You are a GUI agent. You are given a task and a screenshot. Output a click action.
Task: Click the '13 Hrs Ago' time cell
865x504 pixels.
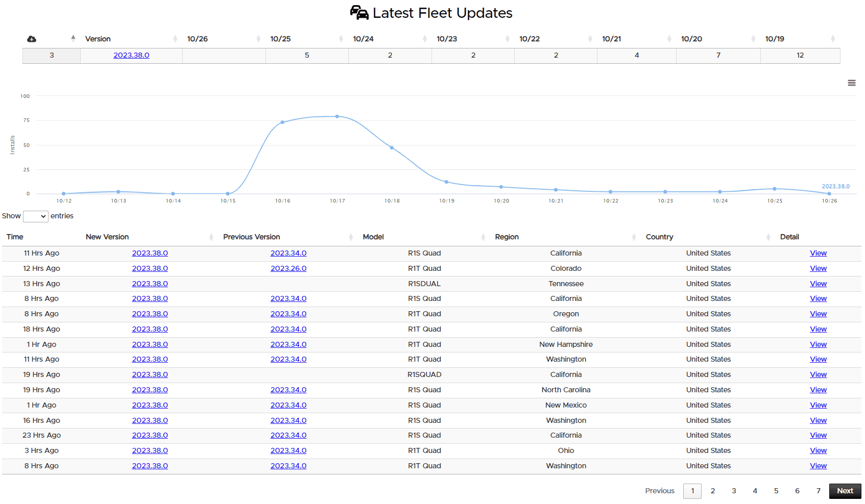pyautogui.click(x=41, y=284)
